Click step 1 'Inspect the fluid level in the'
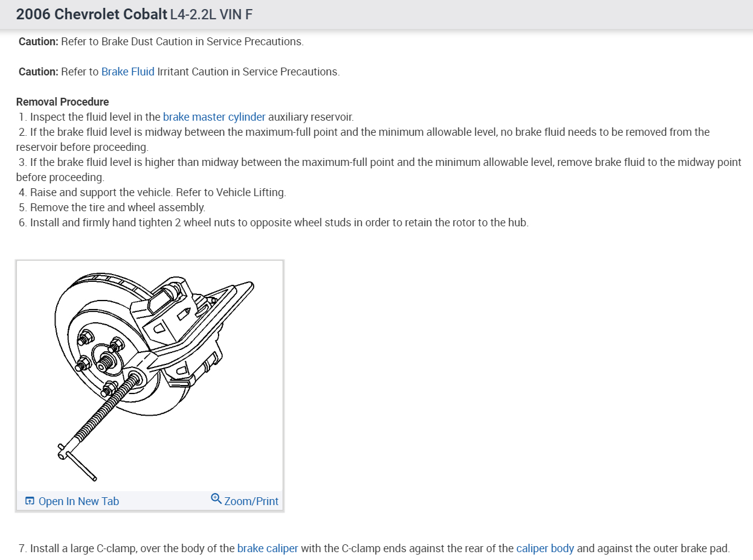The height and width of the screenshot is (560, 753). (89, 117)
